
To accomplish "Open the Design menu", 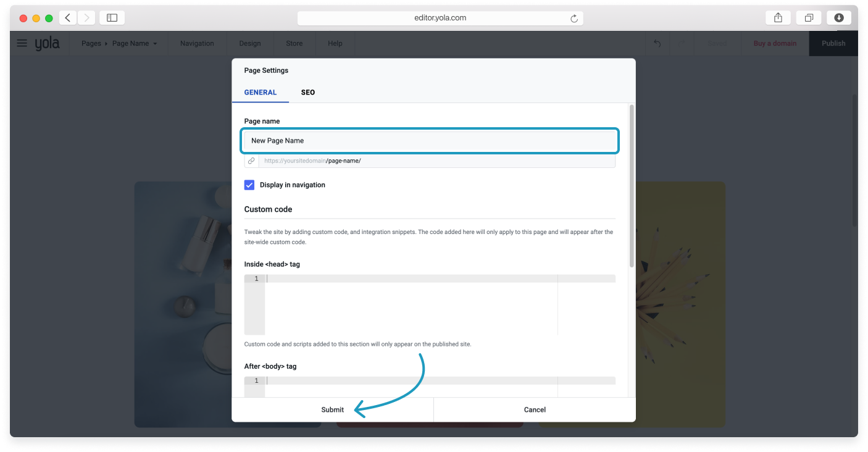I will (x=250, y=43).
